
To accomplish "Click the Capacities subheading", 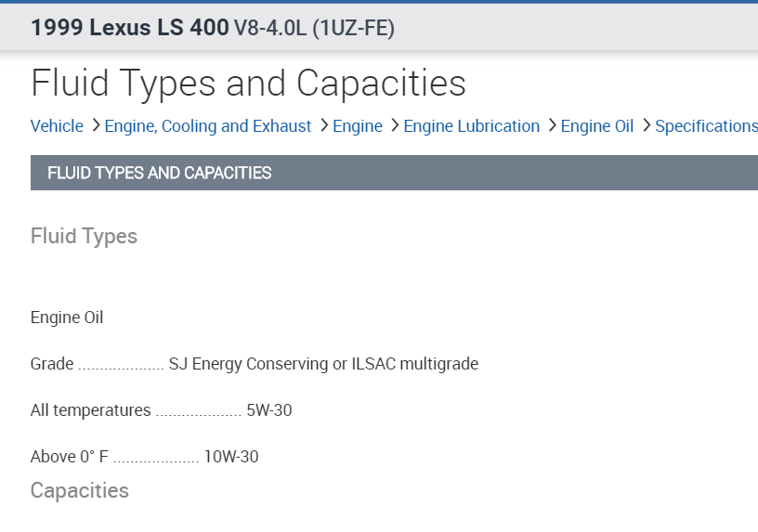I will (x=80, y=490).
